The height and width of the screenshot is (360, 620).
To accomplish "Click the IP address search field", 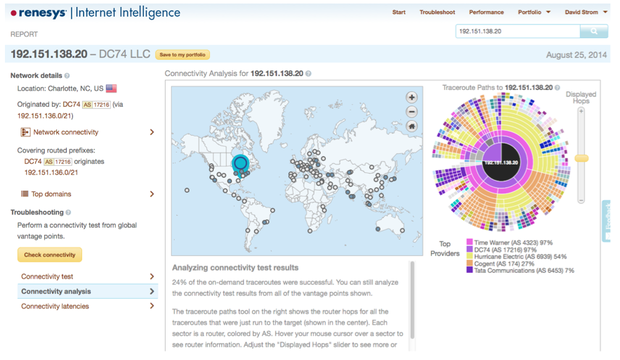I will coord(518,31).
